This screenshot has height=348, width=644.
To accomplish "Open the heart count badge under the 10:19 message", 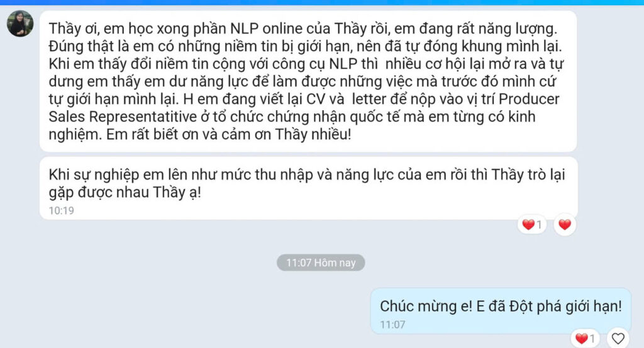I will pyautogui.click(x=532, y=224).
